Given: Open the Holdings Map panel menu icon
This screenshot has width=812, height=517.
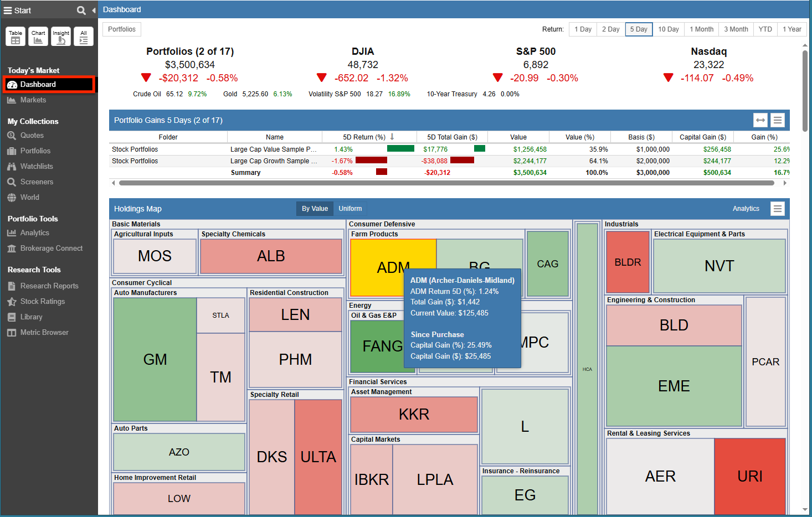Looking at the screenshot, I should click(x=778, y=209).
